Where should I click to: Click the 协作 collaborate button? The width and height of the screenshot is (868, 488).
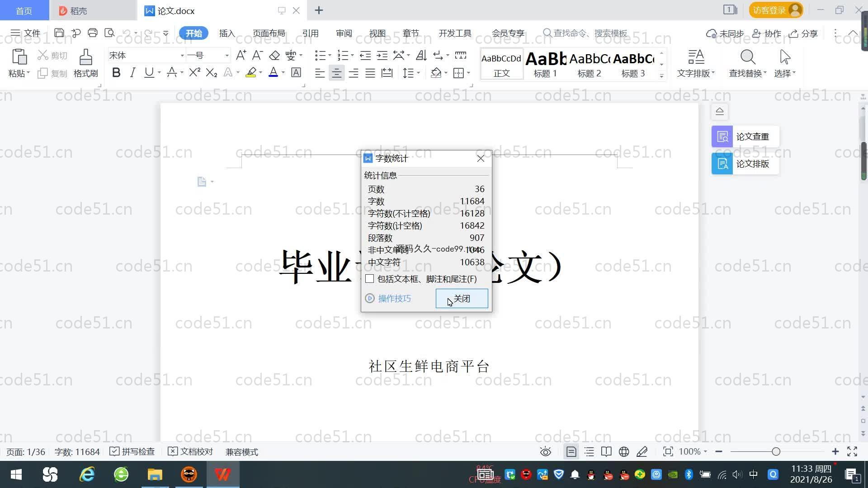coord(767,33)
